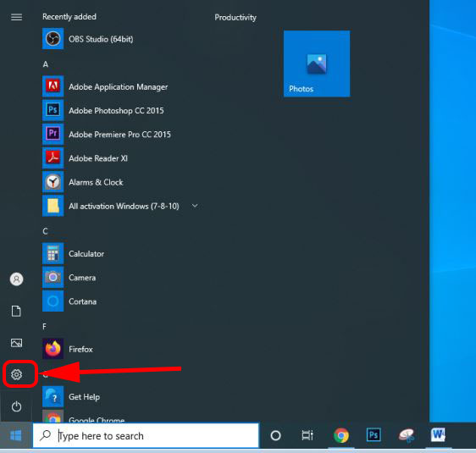Open Adobe Application Manager icon
The image size is (476, 453).
pos(53,86)
